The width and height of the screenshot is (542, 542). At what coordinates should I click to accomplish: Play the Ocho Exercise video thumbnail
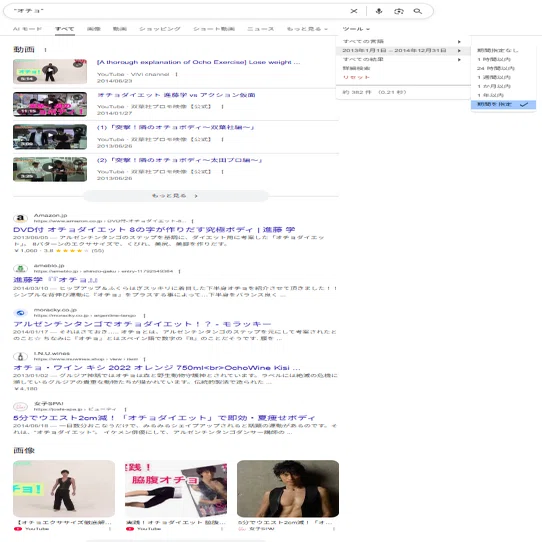pos(50,72)
